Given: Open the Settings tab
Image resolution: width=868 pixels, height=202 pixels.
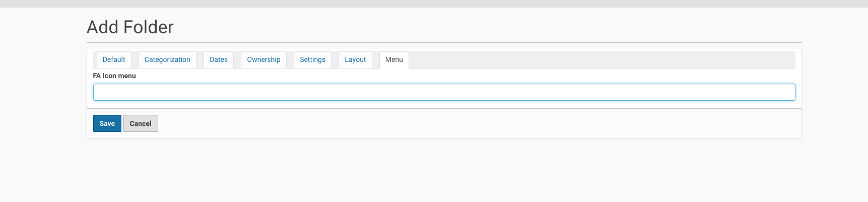Looking at the screenshot, I should pyautogui.click(x=312, y=59).
